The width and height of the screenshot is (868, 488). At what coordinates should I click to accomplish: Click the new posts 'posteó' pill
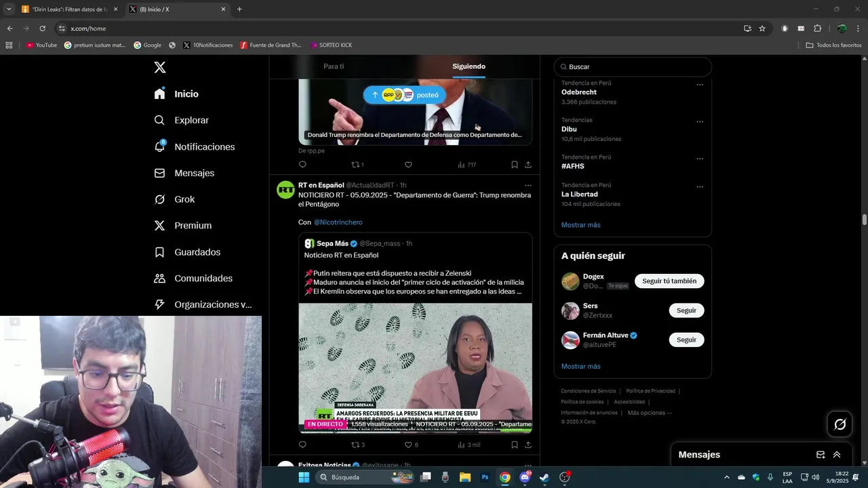pos(404,95)
